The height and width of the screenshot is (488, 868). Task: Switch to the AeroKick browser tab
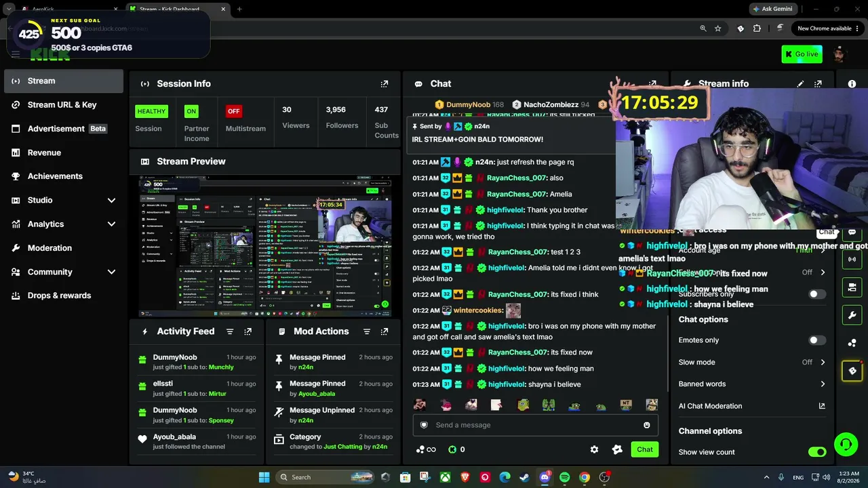point(68,9)
